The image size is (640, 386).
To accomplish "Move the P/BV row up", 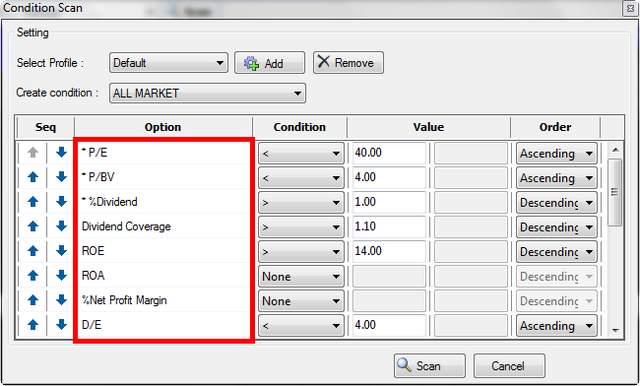I will (33, 177).
